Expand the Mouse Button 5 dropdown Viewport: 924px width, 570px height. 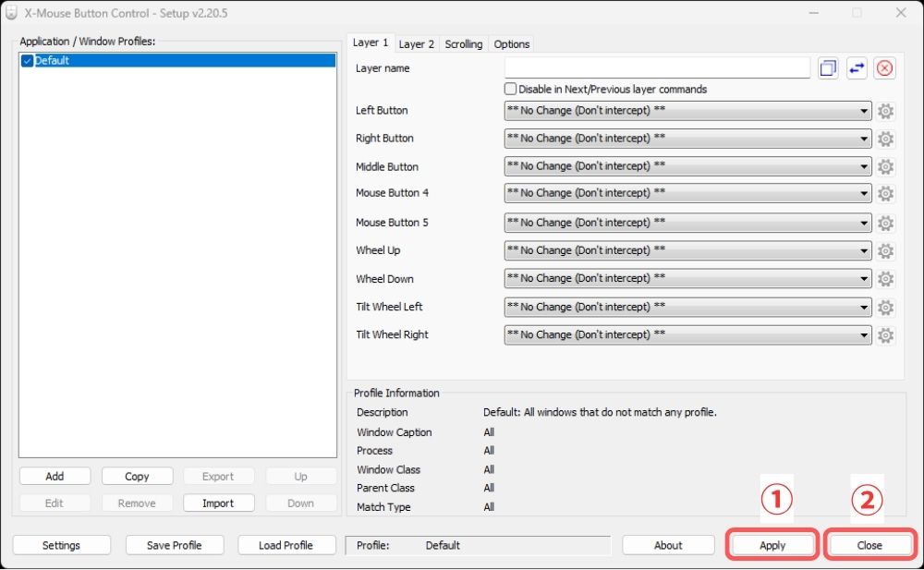687,223
